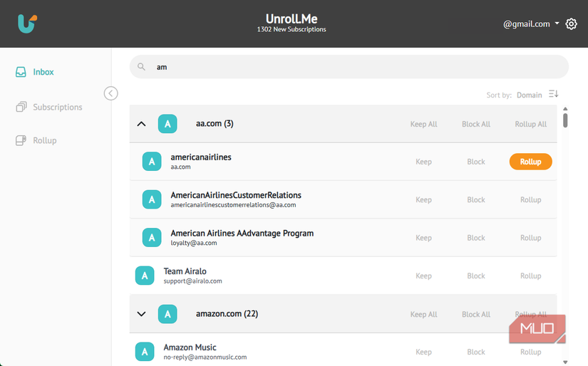Image resolution: width=588 pixels, height=366 pixels.
Task: Click the aa.com group avatar icon
Action: (x=167, y=124)
